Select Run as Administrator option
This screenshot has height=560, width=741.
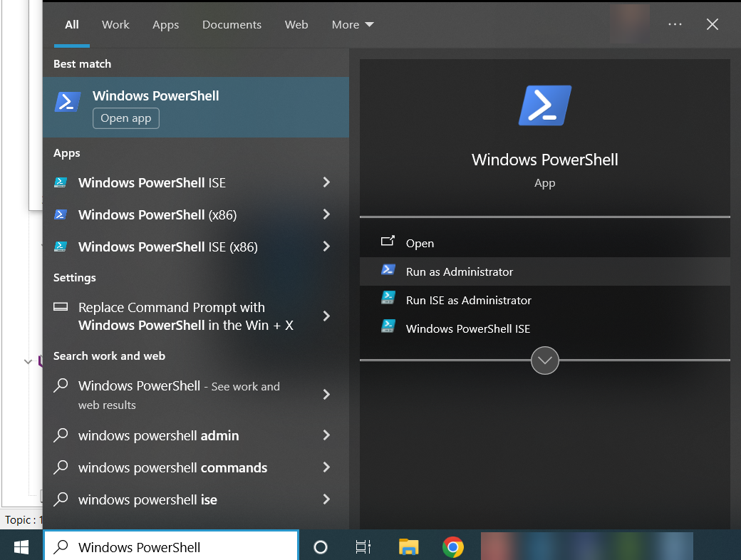coord(460,271)
